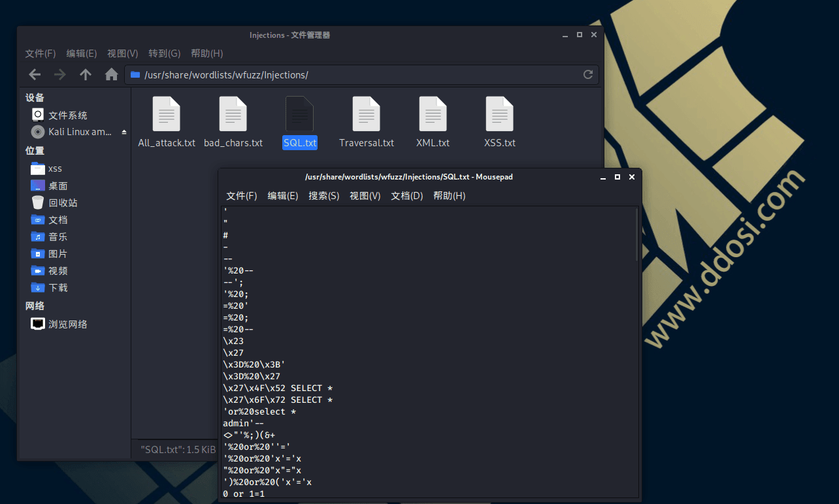Minimize the Mousepad window

(603, 177)
